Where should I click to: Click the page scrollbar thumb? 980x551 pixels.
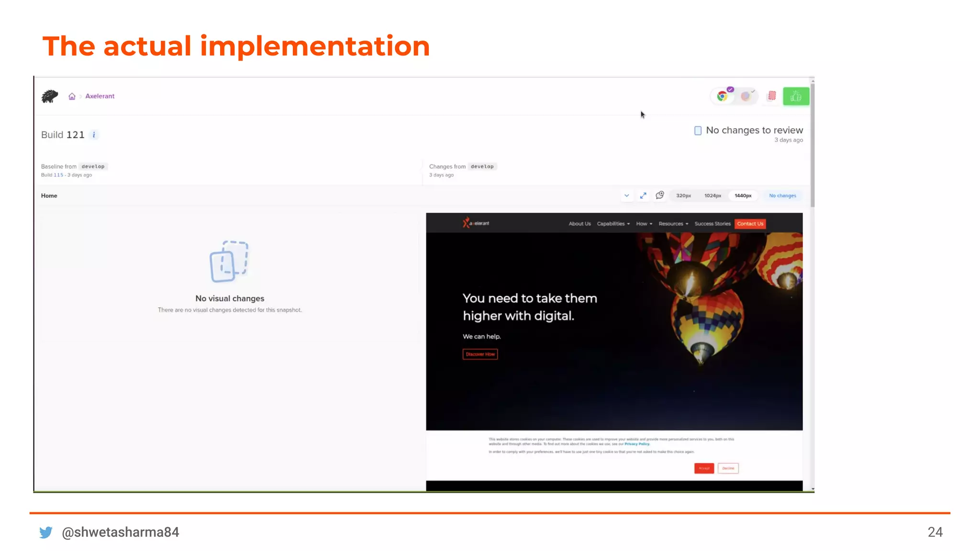point(812,145)
